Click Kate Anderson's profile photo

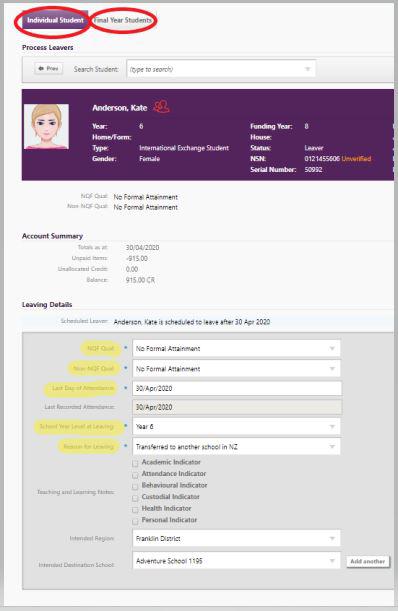46,127
